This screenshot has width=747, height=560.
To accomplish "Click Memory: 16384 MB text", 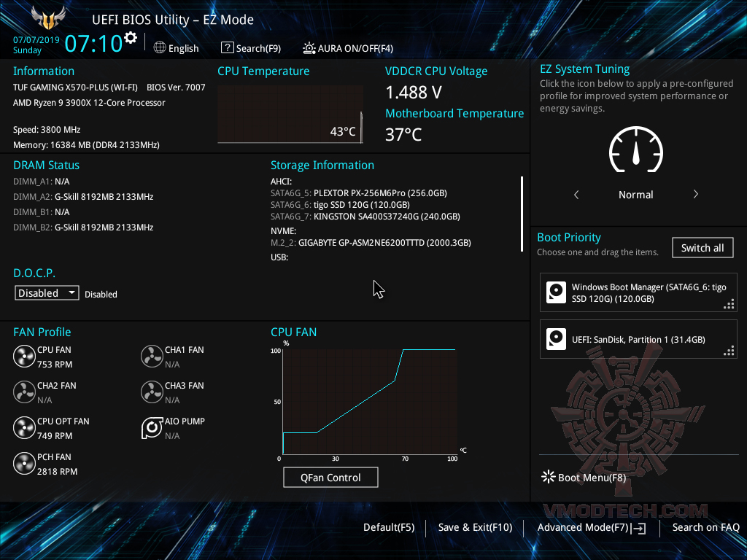I will coord(86,145).
